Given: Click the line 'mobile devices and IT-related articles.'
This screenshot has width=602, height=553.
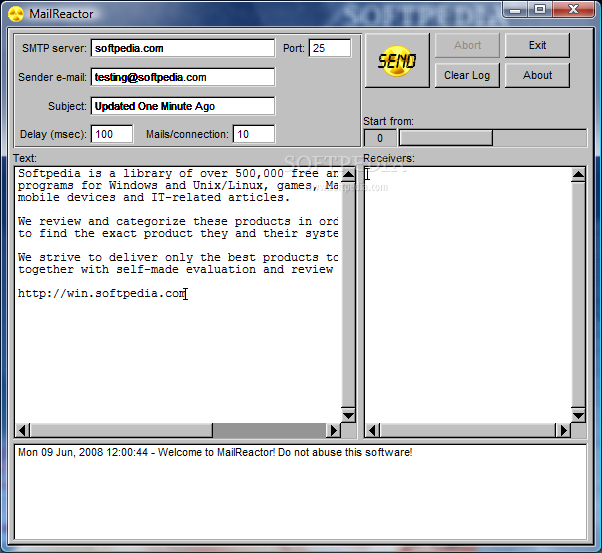Looking at the screenshot, I should 154,197.
